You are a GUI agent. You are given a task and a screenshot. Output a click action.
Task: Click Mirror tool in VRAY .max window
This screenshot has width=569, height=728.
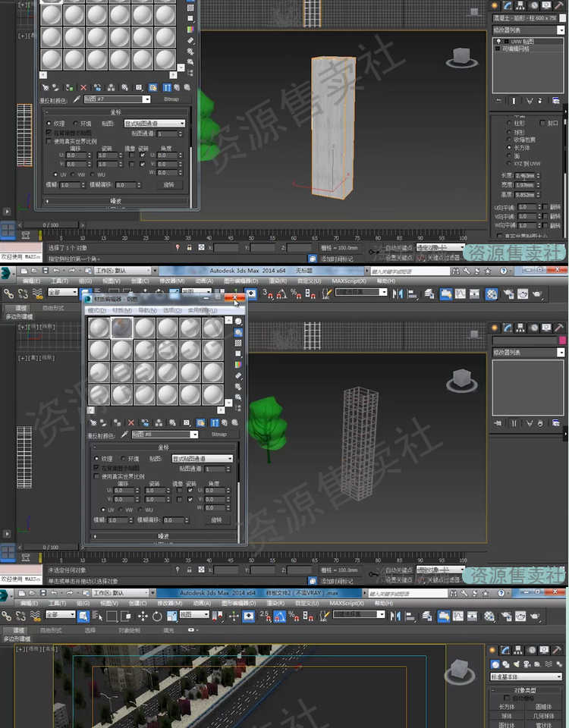pyautogui.click(x=396, y=616)
